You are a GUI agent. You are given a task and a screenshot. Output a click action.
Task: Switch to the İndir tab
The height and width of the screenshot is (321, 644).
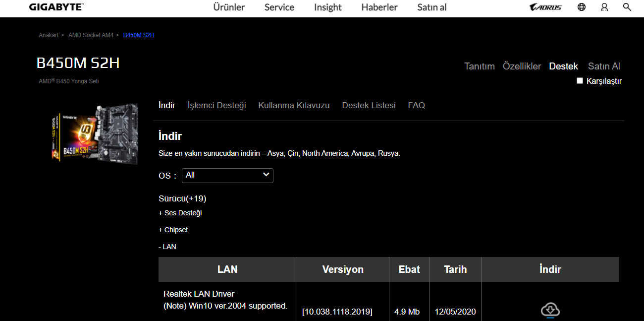(x=167, y=105)
